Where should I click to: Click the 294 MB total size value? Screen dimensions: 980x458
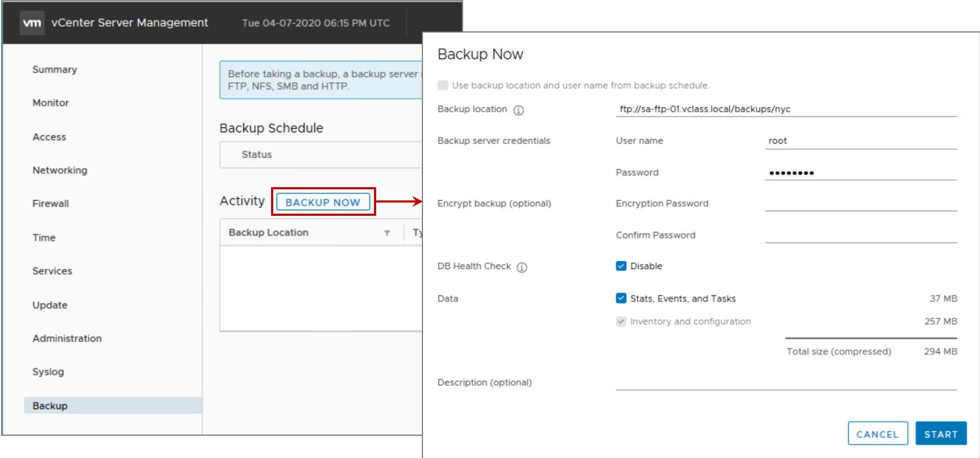(941, 351)
